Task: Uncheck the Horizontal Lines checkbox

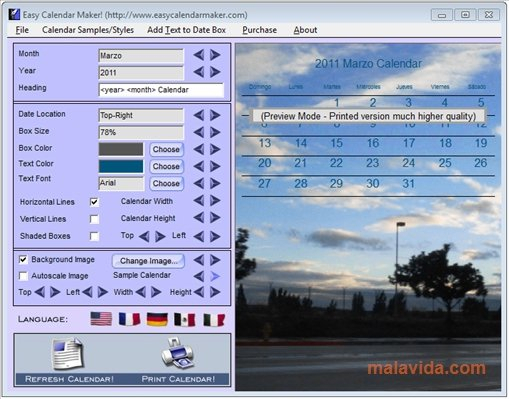Action: tap(94, 202)
